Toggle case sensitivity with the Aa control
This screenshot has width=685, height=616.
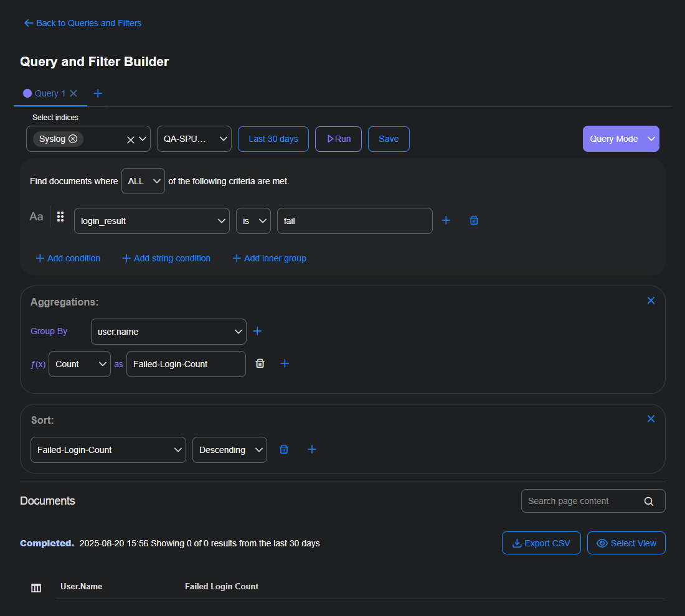coord(35,216)
